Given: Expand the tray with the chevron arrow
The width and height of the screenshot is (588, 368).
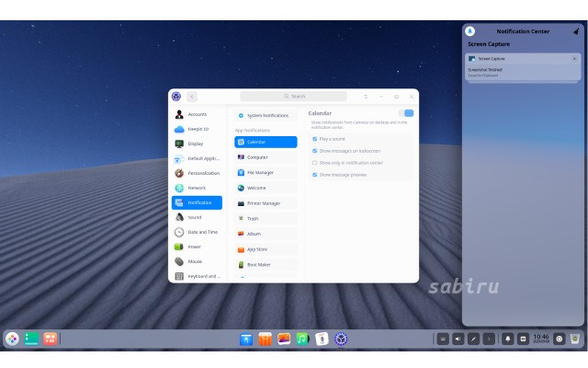Looking at the screenshot, I should tap(489, 339).
